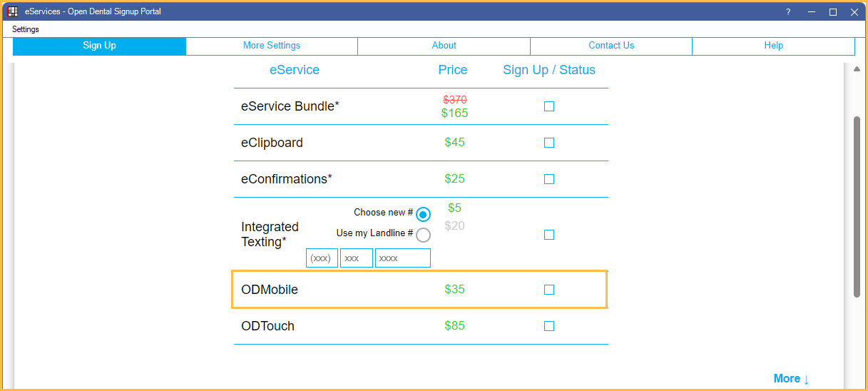The image size is (868, 391).
Task: Click the 'More ↓' link
Action: click(791, 379)
